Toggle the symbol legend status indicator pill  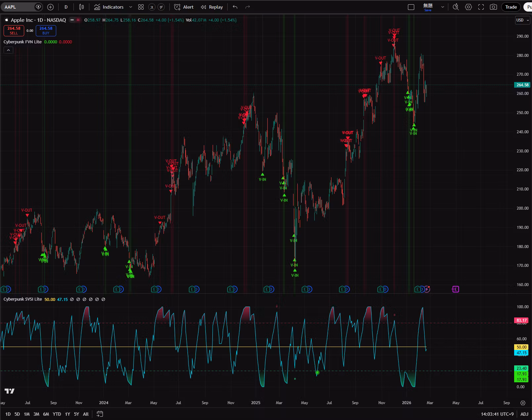(x=75, y=20)
